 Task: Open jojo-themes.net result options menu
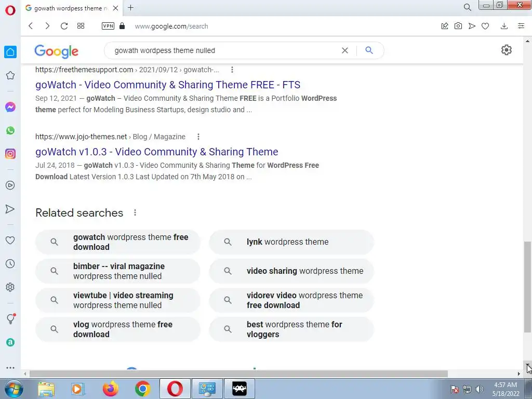(x=198, y=137)
